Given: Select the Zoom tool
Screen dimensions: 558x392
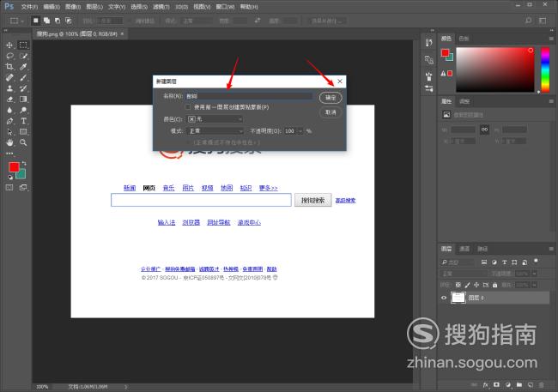Looking at the screenshot, I should pos(23,142).
